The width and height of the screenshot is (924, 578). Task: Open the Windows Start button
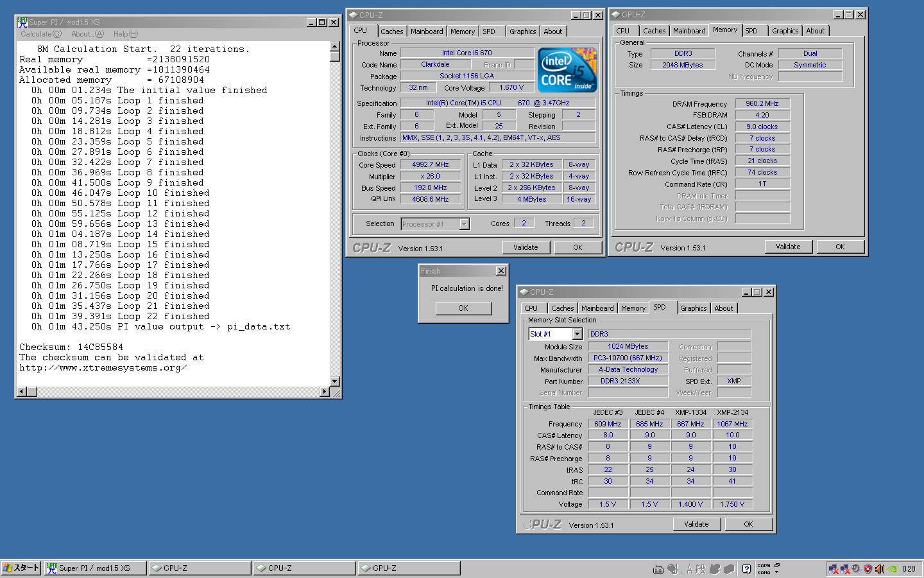point(21,568)
